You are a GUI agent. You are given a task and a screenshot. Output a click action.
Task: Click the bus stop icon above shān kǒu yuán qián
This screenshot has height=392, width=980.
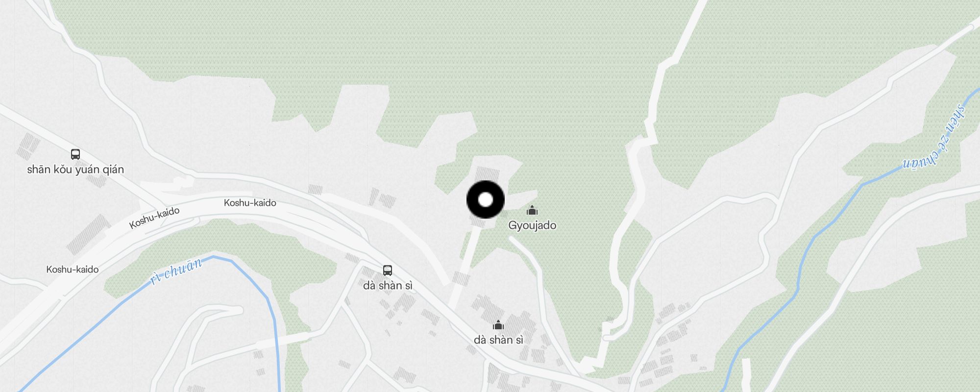coord(75,154)
